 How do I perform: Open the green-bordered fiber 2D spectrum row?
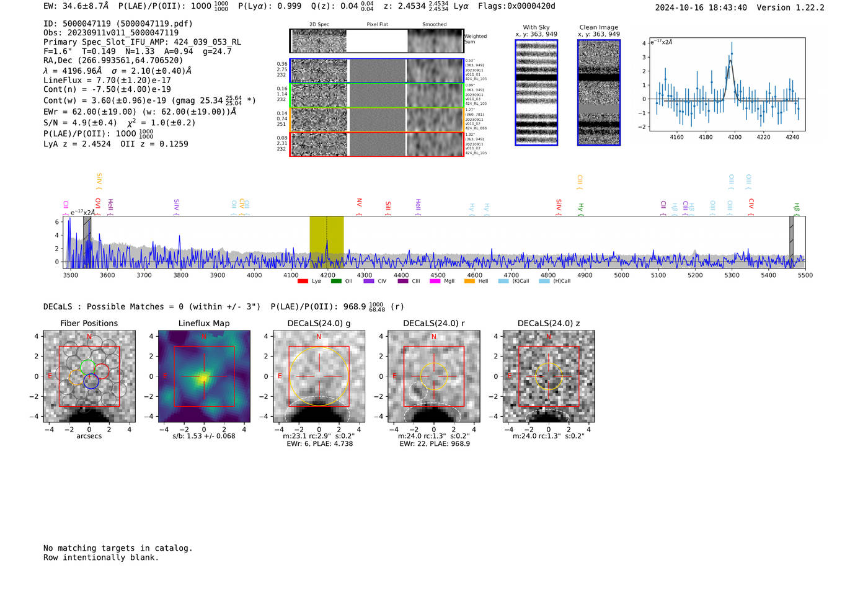point(377,96)
